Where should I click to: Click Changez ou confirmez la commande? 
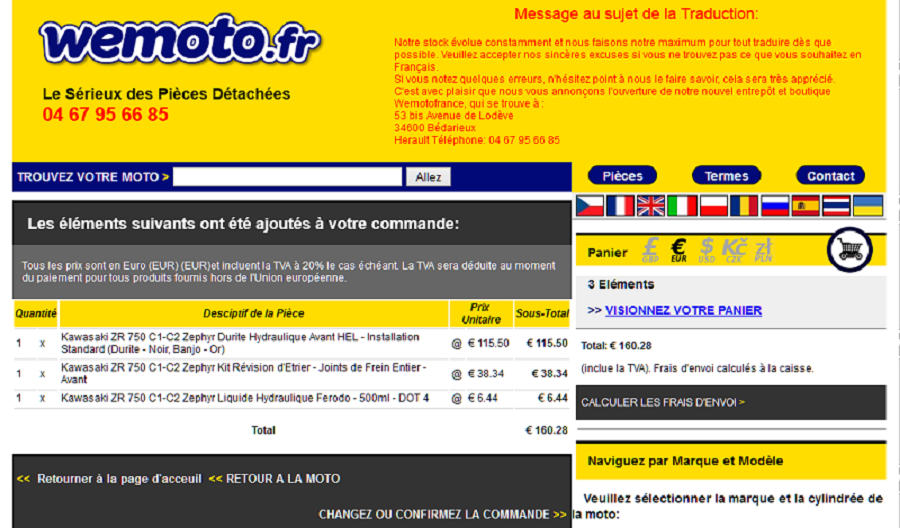coord(434,514)
